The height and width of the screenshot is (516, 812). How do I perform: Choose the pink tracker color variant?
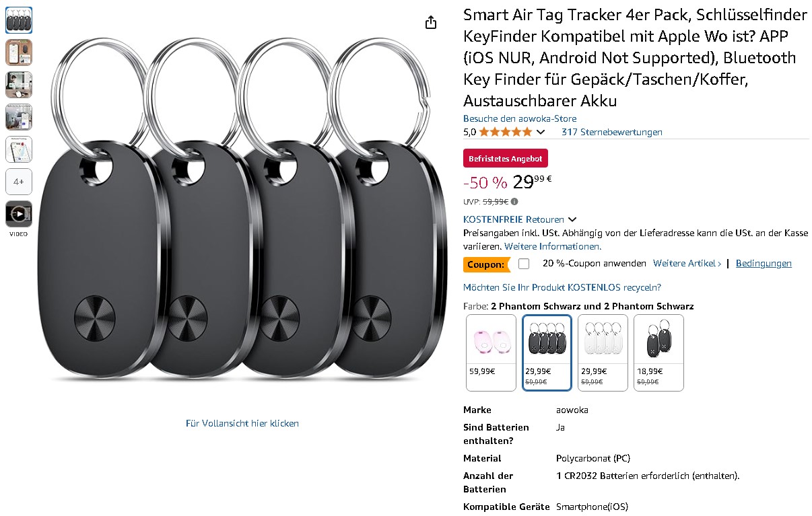click(x=491, y=353)
